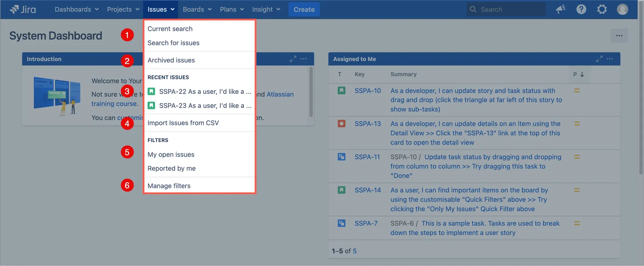Open recent issue SSPA-22
This screenshot has width=644, height=266.
[x=200, y=92]
